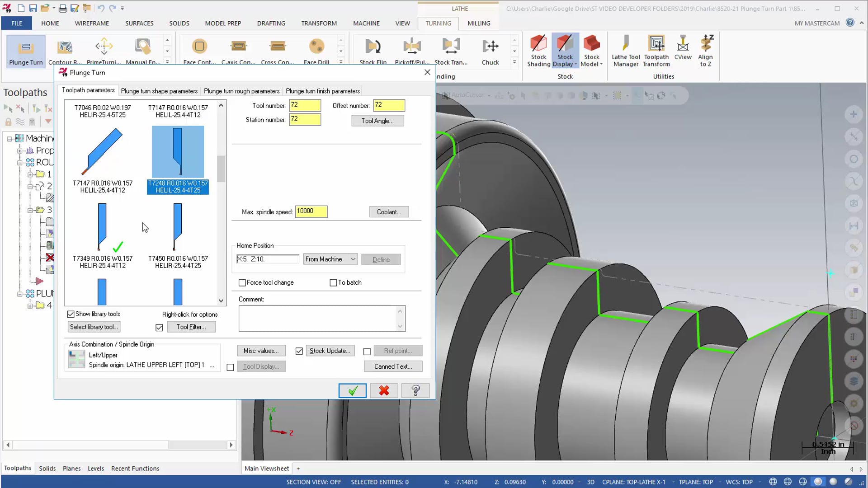
Task: Click the Coolant button
Action: point(389,211)
